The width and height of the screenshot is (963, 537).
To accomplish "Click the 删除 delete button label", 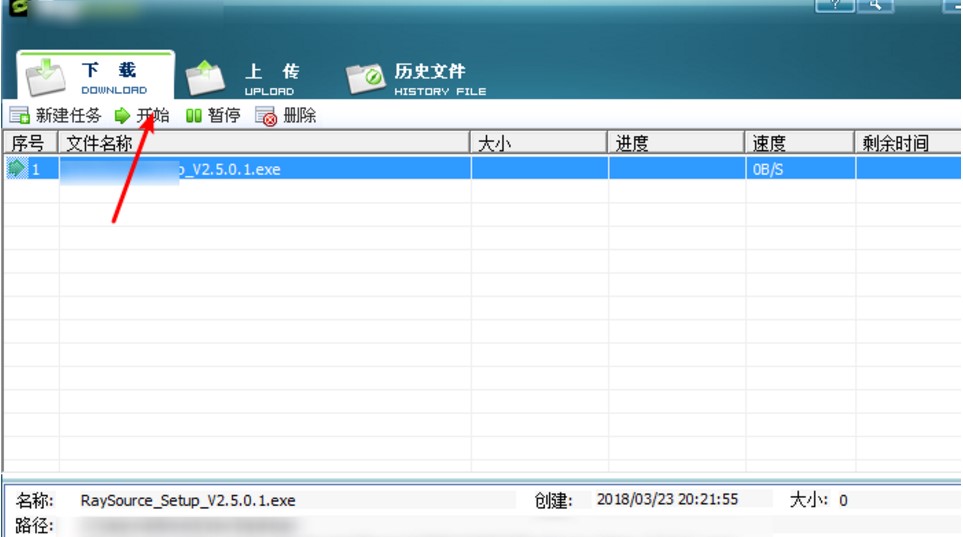I will click(x=300, y=116).
